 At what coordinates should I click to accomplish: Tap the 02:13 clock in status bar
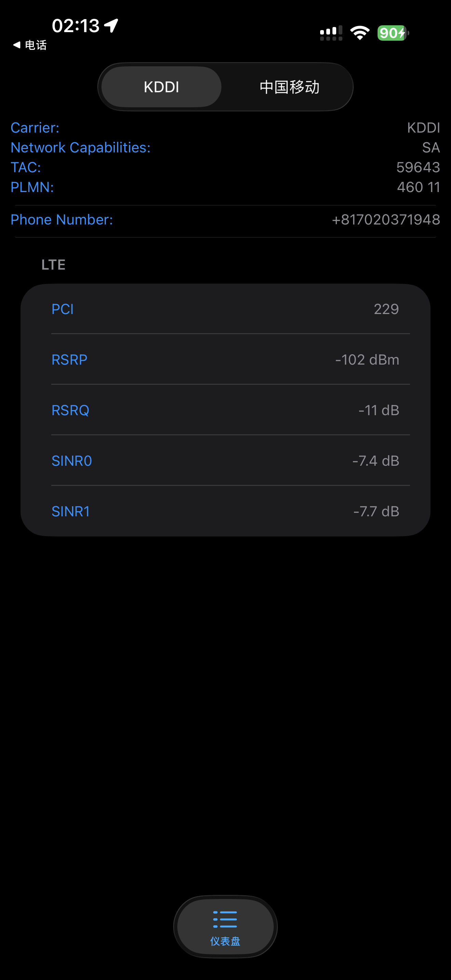[76, 26]
